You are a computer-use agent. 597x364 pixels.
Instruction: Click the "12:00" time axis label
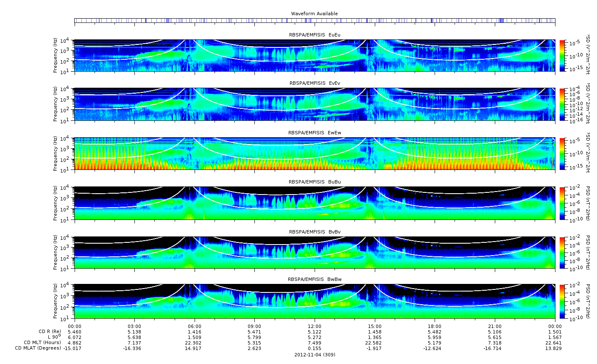point(315,326)
